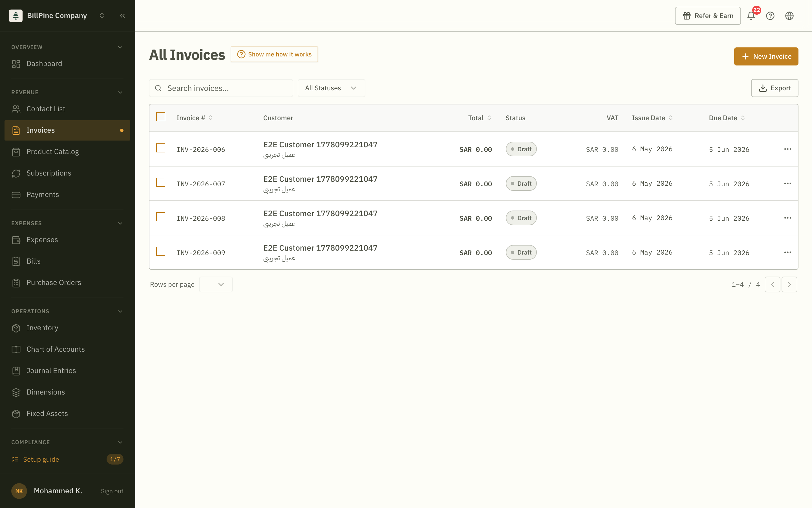Sort by Due Date column arrows
Image resolution: width=812 pixels, height=508 pixels.
743,118
